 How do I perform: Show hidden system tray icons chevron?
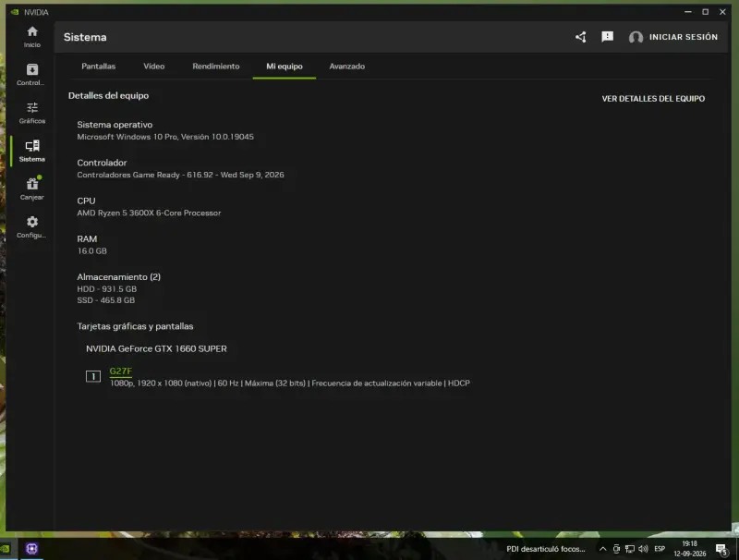point(603,549)
